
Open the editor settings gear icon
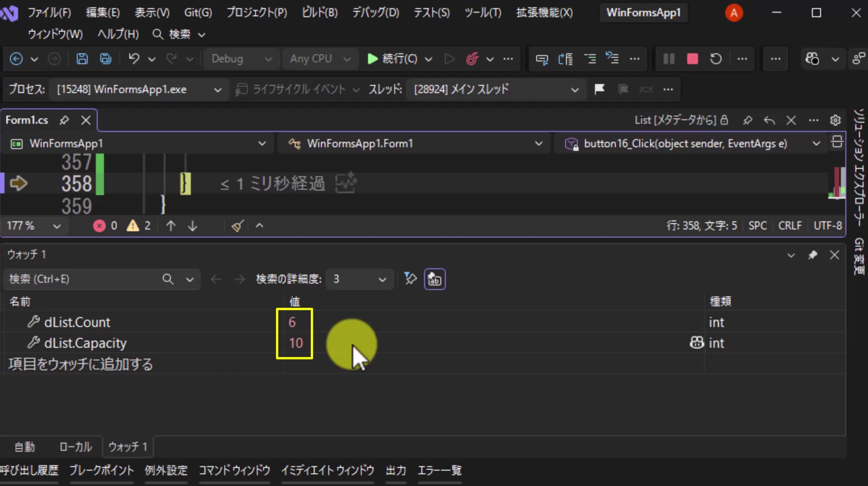pos(835,120)
